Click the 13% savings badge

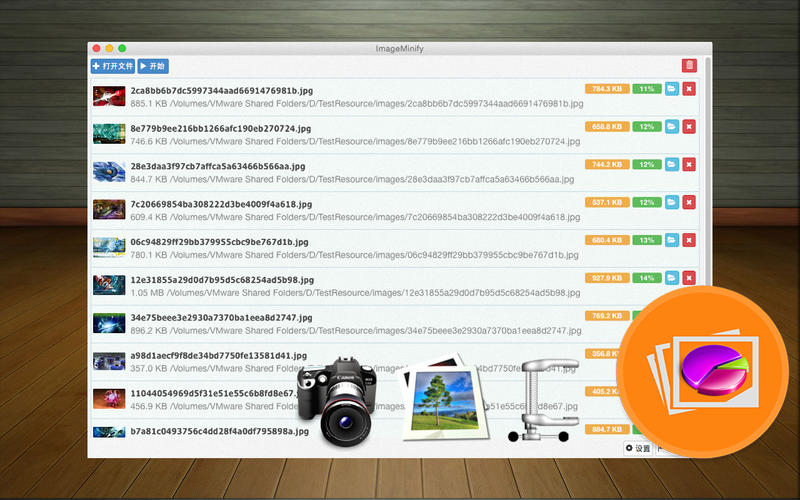tap(647, 240)
